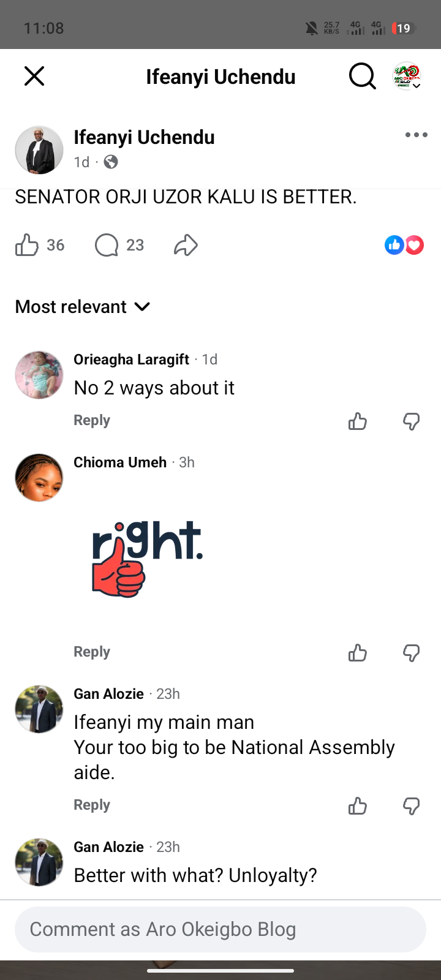This screenshot has width=441, height=980.
Task: Tap the search magnifier icon
Action: click(363, 77)
